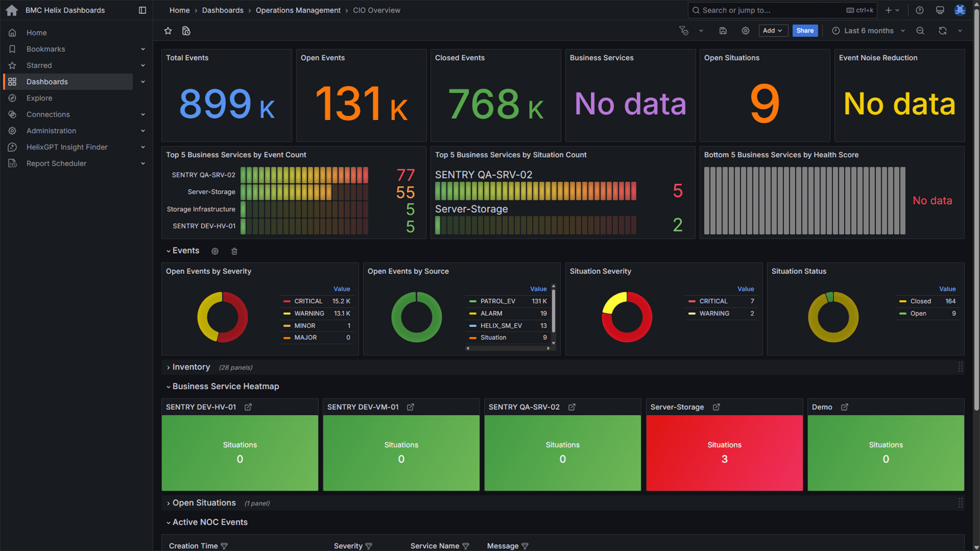Screen dimensions: 980x551
Task: Open Explore in the sidebar
Action: (x=39, y=98)
